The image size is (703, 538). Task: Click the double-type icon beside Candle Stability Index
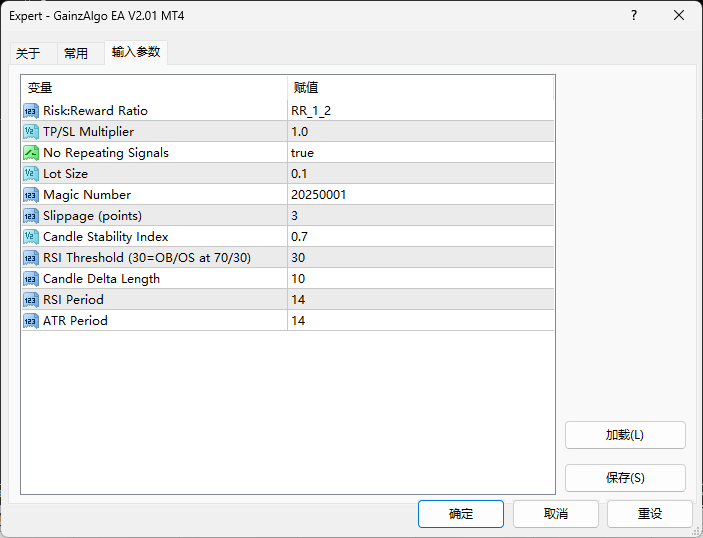tap(31, 237)
